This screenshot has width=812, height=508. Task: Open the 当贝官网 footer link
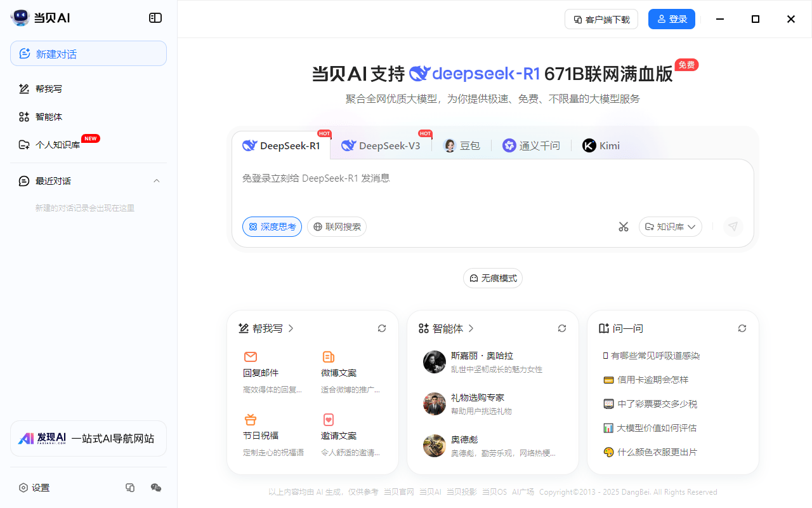point(398,491)
